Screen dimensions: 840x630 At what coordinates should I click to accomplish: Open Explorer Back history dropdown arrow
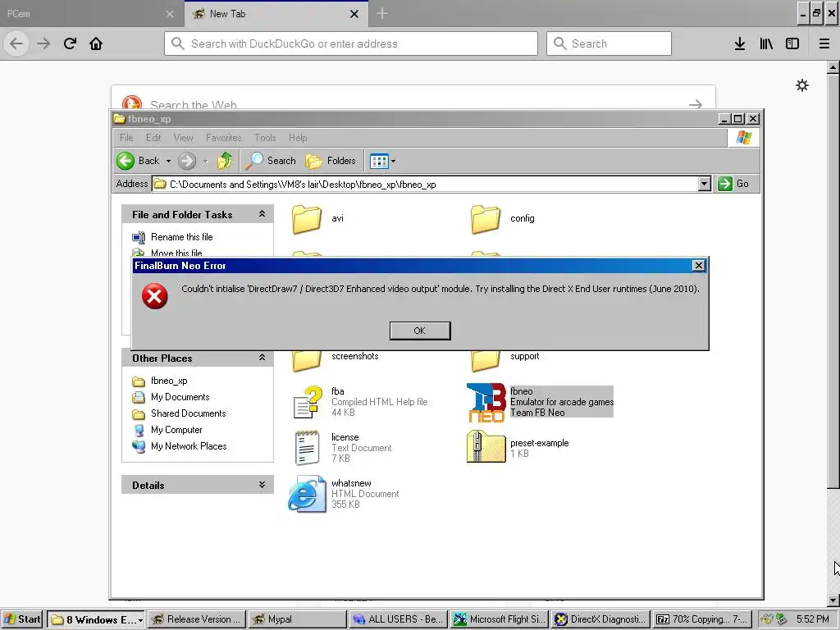(168, 161)
